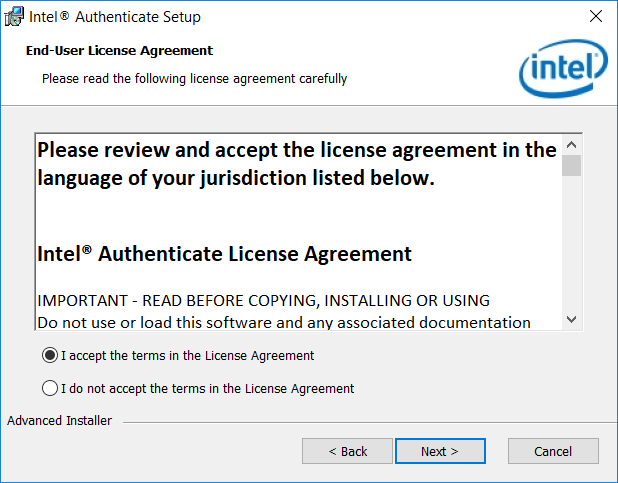Click the Advanced Installer label
Image resolution: width=618 pixels, height=483 pixels.
pyautogui.click(x=60, y=421)
